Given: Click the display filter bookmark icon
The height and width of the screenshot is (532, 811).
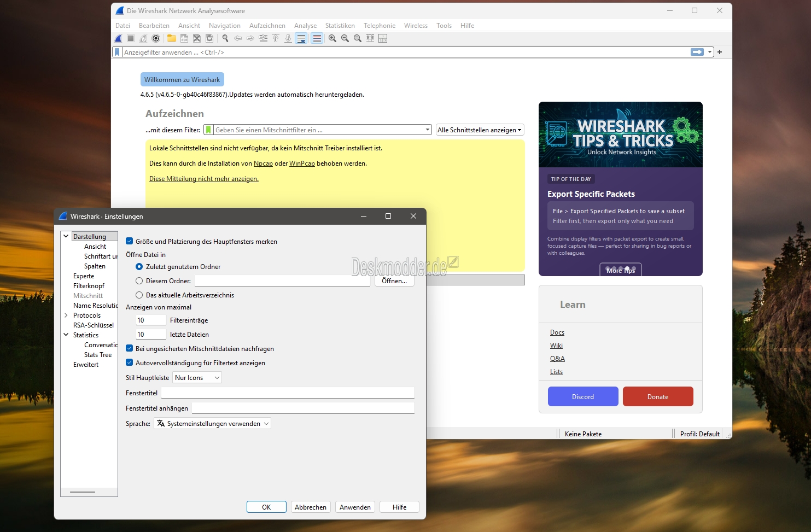Looking at the screenshot, I should (x=116, y=52).
